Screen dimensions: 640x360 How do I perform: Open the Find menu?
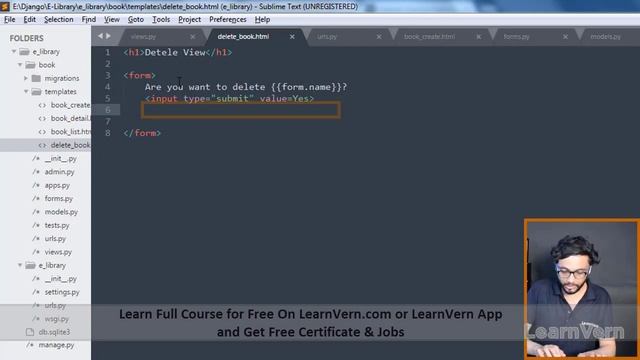(x=89, y=20)
